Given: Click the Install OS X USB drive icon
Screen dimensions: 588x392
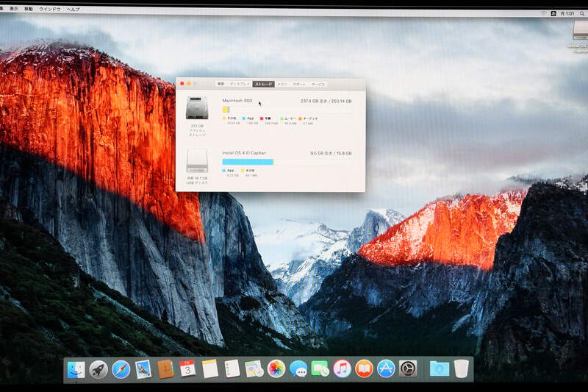Looking at the screenshot, I should coord(197,160).
